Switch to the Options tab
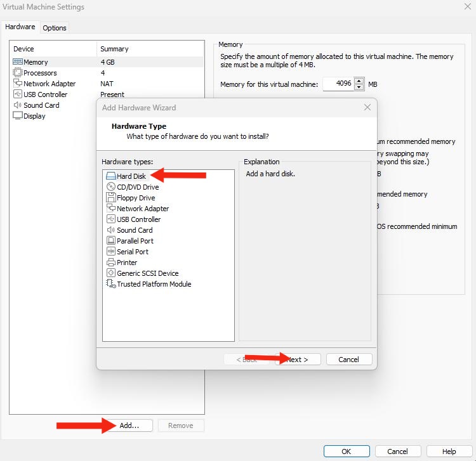 click(55, 28)
